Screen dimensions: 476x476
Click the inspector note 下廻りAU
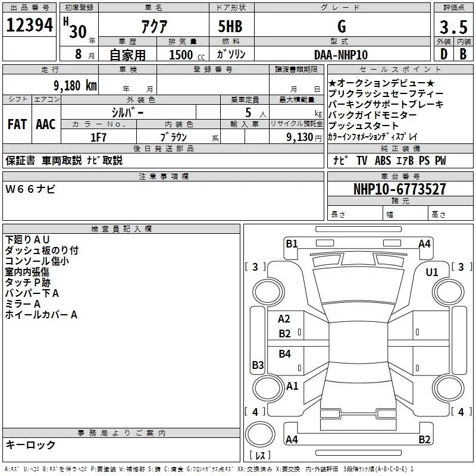pos(27,240)
